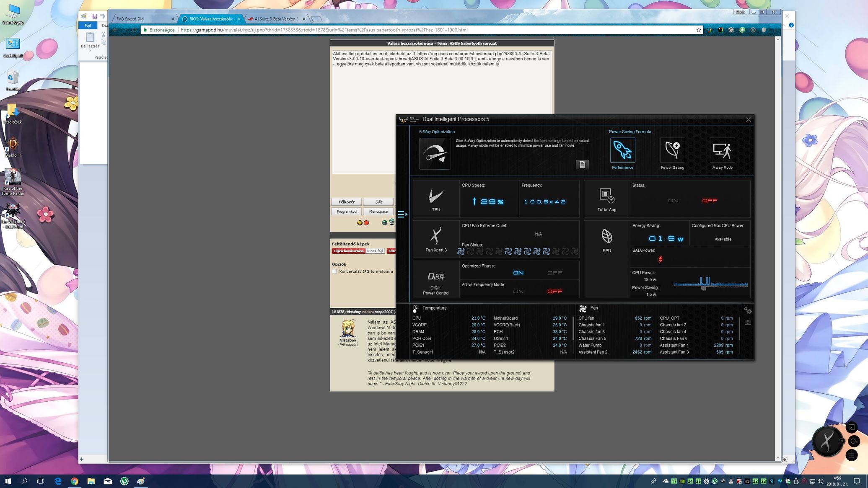Open uTorrent from the taskbar
This screenshot has width=868, height=488.
click(x=124, y=481)
